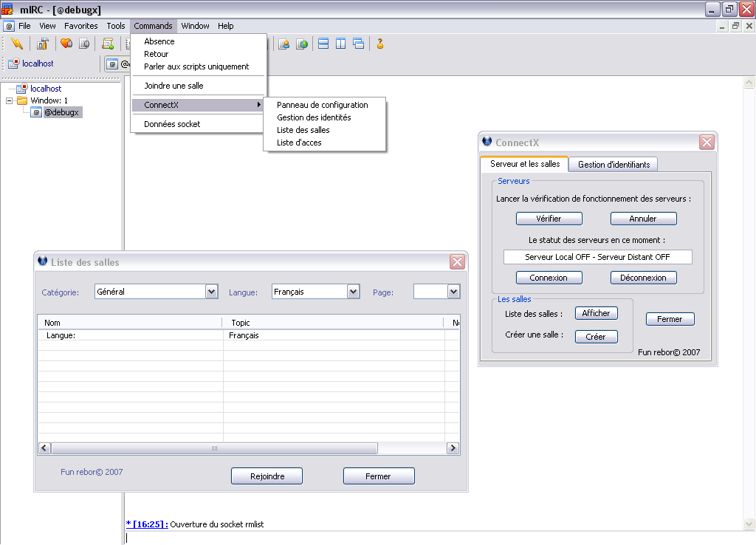Open mIRC Options with the hammer icon
Image resolution: width=756 pixels, height=545 pixels.
coord(42,44)
